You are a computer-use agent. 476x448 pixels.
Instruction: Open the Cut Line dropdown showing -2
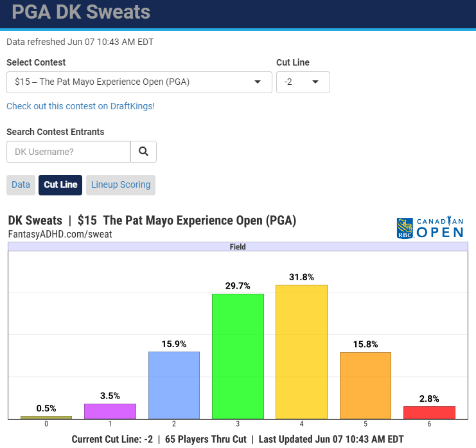pyautogui.click(x=303, y=82)
